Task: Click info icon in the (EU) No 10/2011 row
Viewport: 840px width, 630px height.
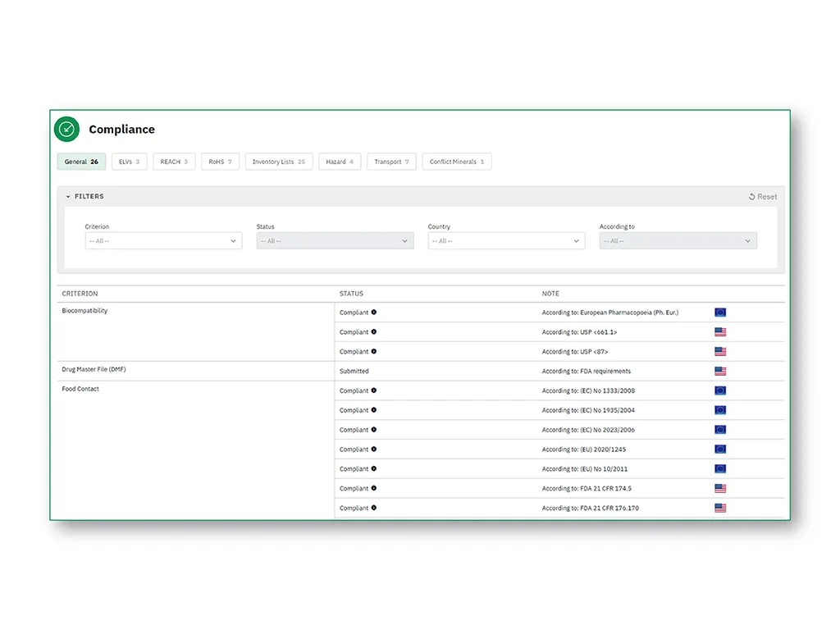Action: 374,468
